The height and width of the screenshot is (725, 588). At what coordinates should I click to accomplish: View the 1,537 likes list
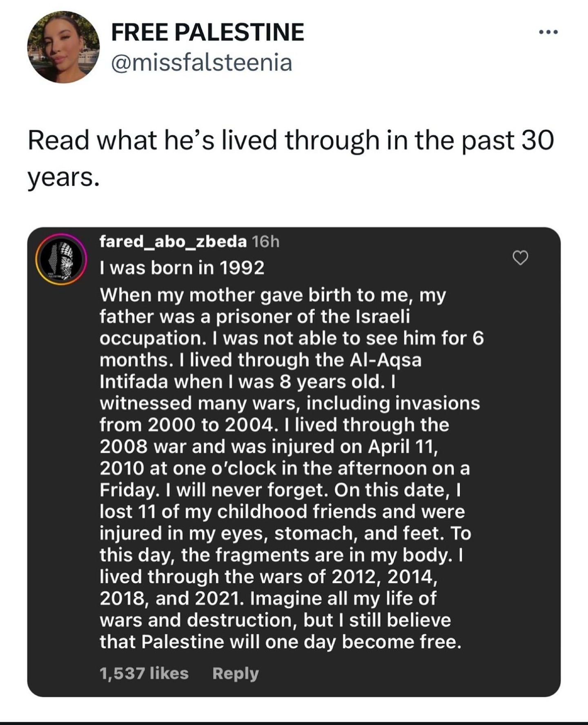144,673
